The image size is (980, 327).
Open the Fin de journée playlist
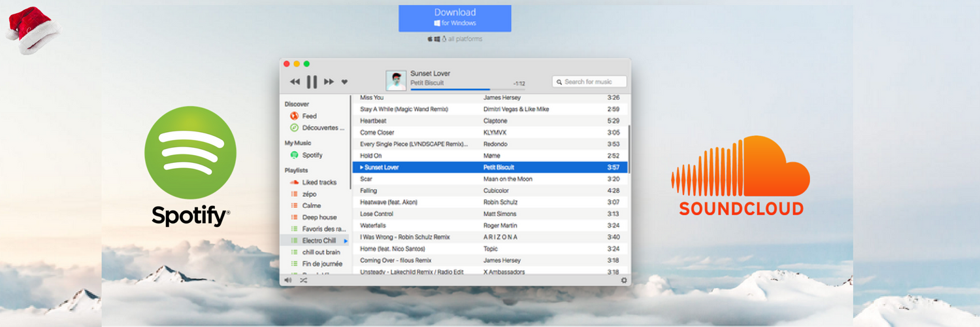point(316,264)
